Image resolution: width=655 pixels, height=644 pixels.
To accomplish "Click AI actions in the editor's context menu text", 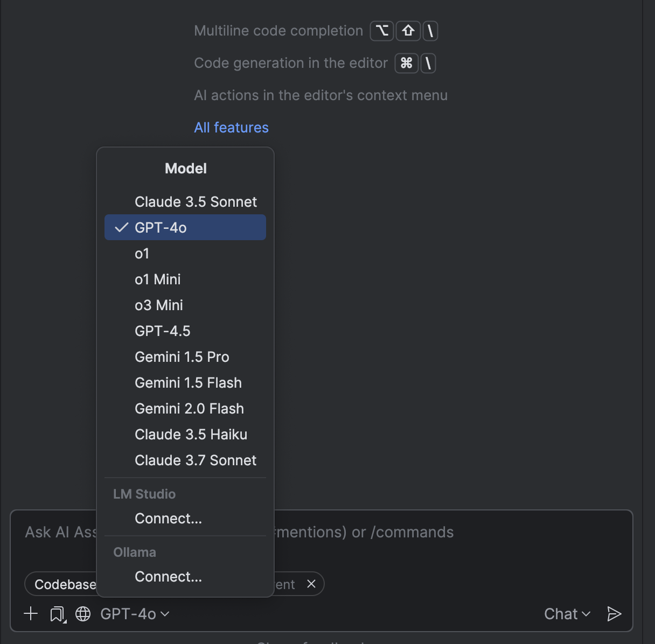I will [321, 95].
